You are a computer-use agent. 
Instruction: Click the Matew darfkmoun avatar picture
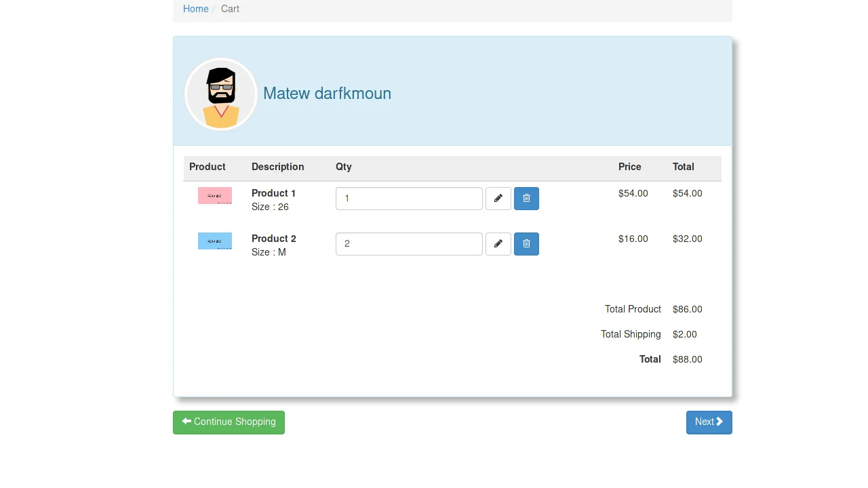[221, 94]
